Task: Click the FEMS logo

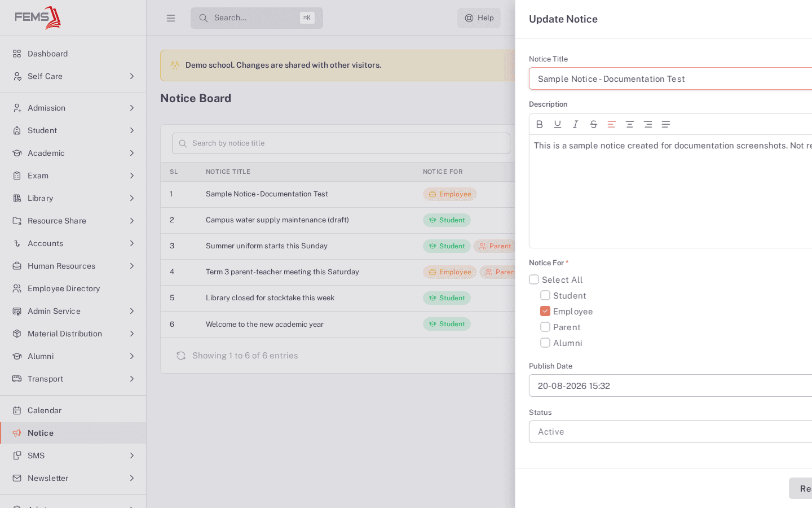Action: coord(38,17)
